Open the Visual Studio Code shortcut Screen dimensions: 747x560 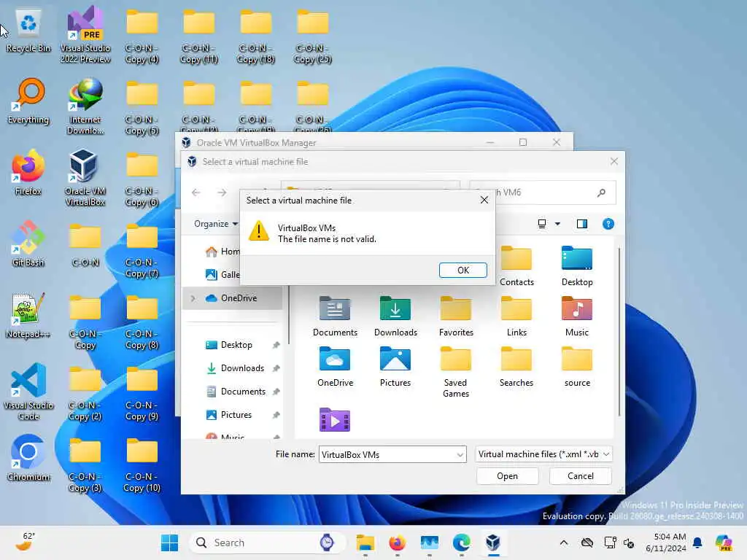point(28,392)
